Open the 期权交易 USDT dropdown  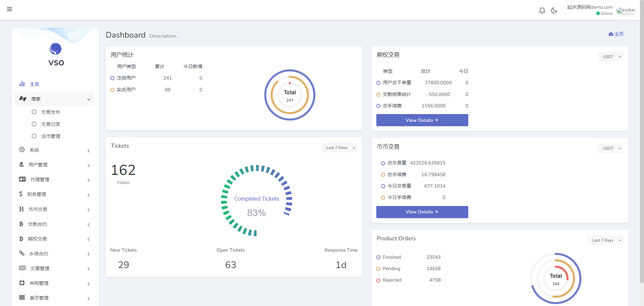point(611,57)
